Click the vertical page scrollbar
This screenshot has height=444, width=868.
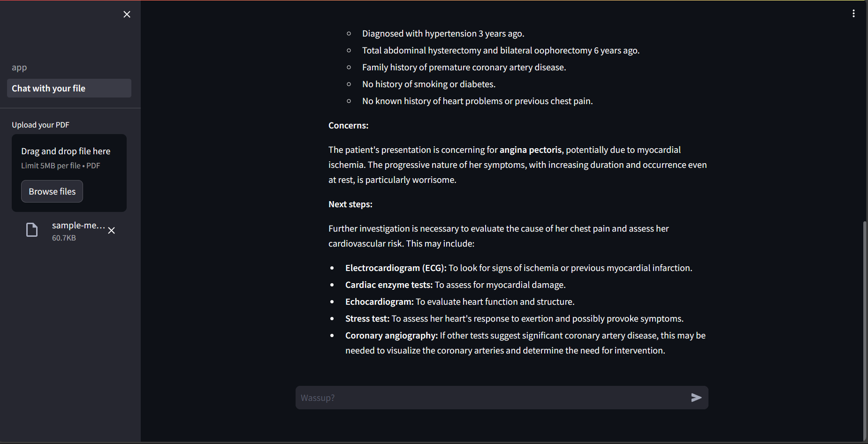pos(865,328)
